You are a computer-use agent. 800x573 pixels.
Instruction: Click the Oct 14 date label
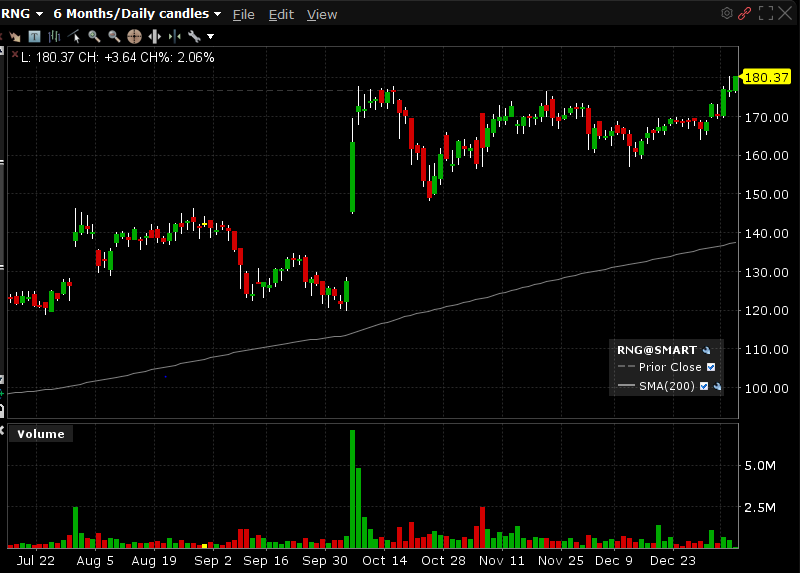(x=385, y=560)
